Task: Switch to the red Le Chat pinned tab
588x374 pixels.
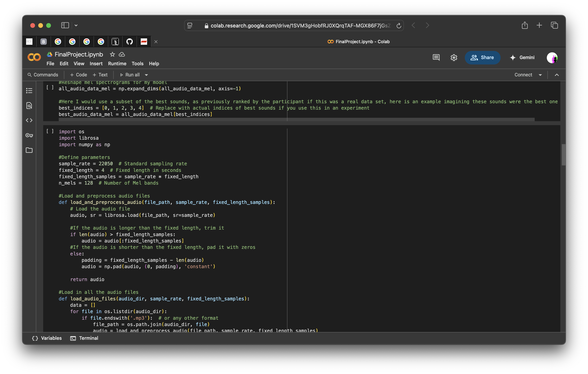Action: coord(144,42)
